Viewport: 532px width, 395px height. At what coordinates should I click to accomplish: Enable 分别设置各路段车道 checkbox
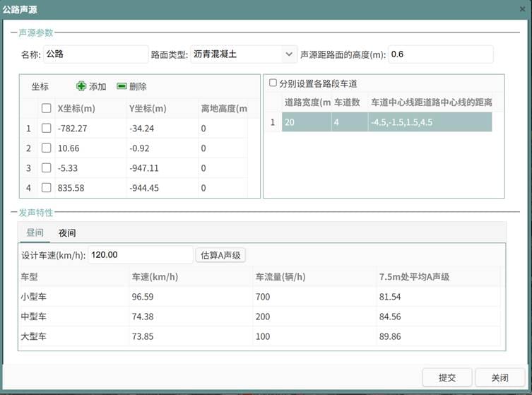point(273,83)
